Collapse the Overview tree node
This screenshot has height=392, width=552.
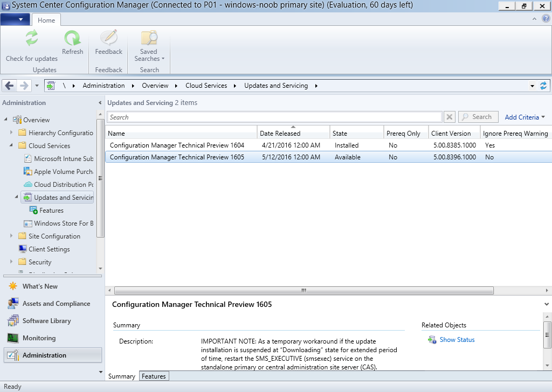click(5, 120)
